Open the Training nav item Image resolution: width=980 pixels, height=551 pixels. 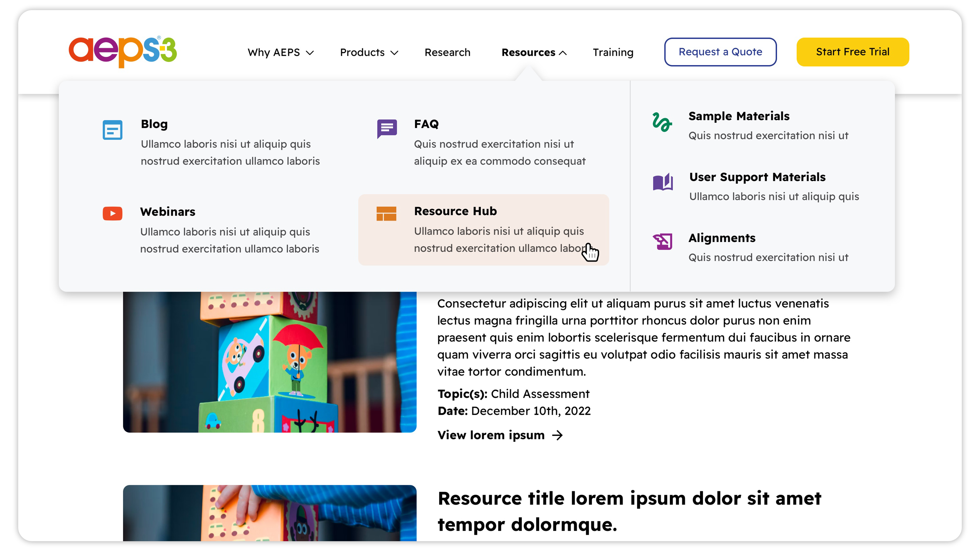tap(613, 52)
